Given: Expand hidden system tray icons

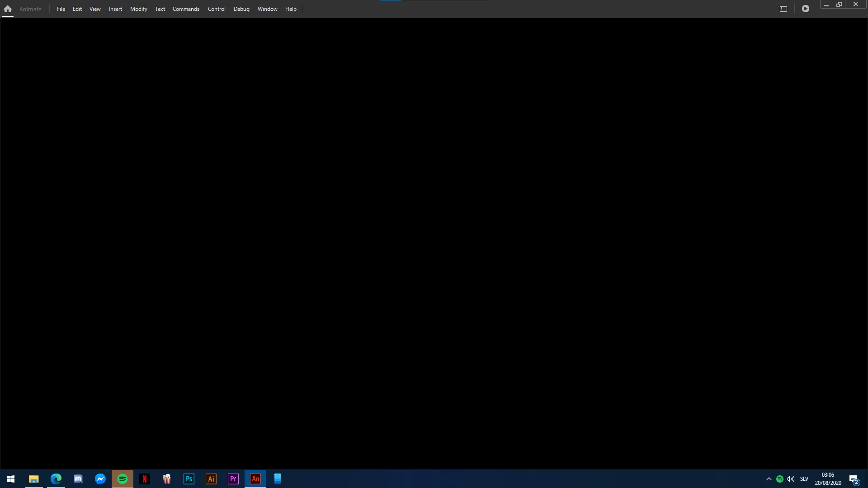Looking at the screenshot, I should tap(769, 479).
